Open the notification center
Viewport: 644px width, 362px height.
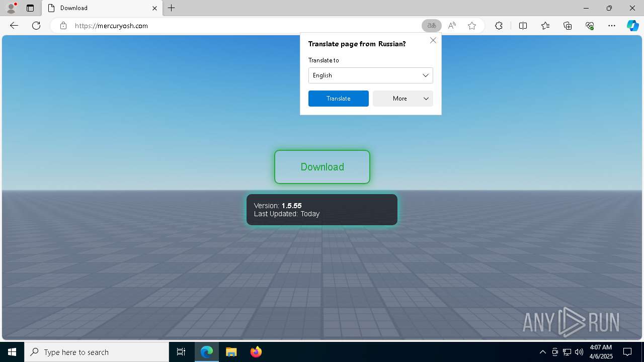(x=627, y=352)
